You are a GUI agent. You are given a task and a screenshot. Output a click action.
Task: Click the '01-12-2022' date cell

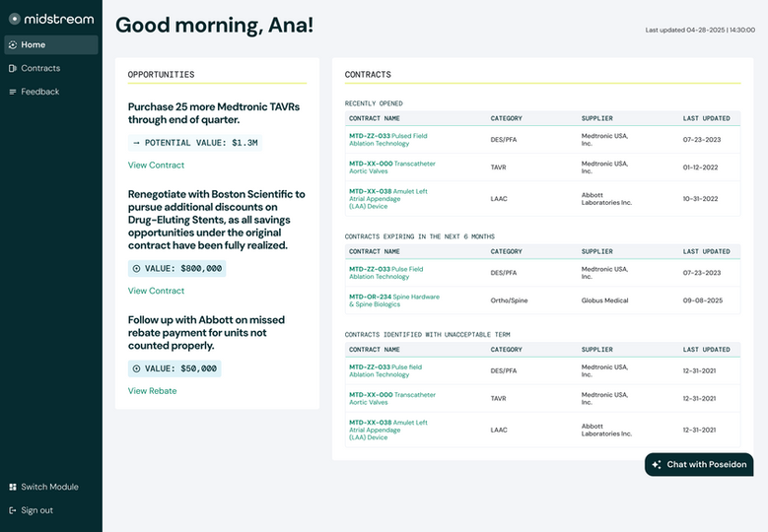coord(700,167)
